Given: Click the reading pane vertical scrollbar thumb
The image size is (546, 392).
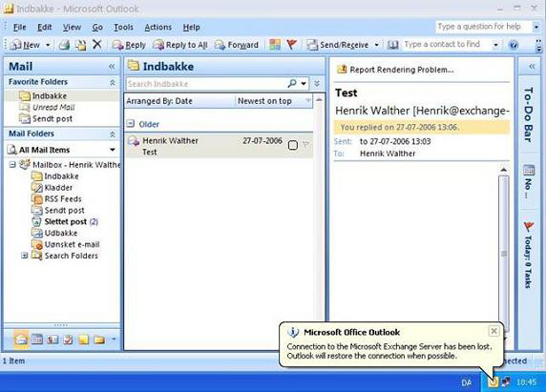Looking at the screenshot, I should tap(503, 254).
